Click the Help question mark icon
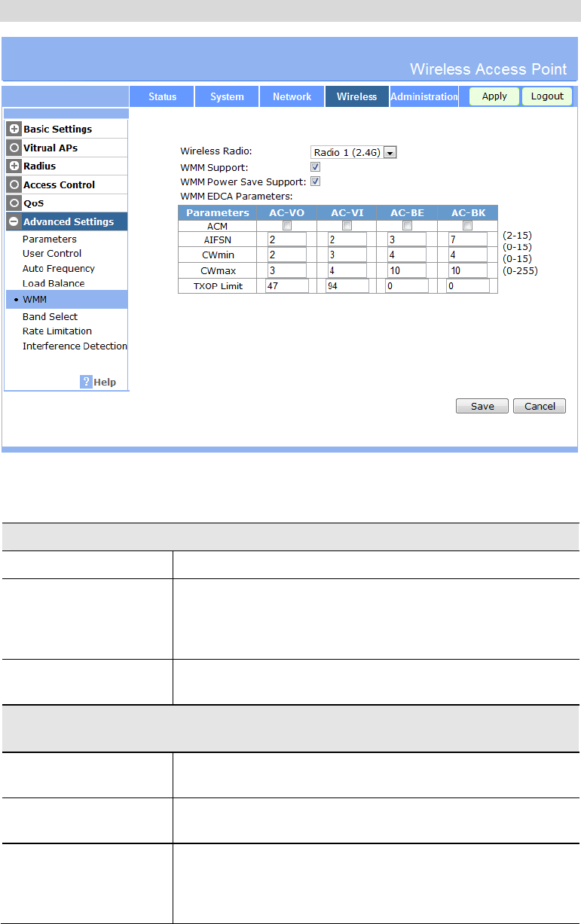This screenshot has height=924, width=581. [86, 382]
